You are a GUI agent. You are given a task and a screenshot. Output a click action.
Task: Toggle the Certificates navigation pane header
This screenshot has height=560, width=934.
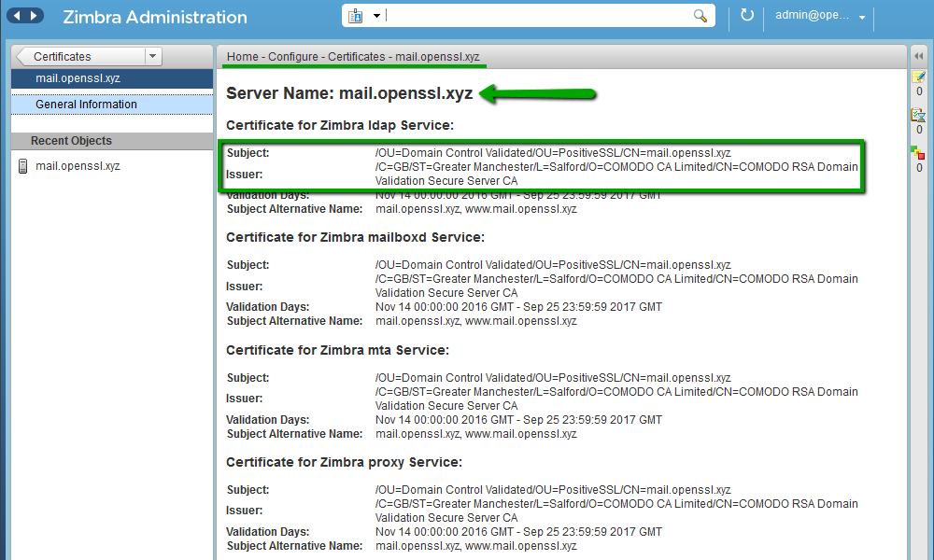[65, 55]
